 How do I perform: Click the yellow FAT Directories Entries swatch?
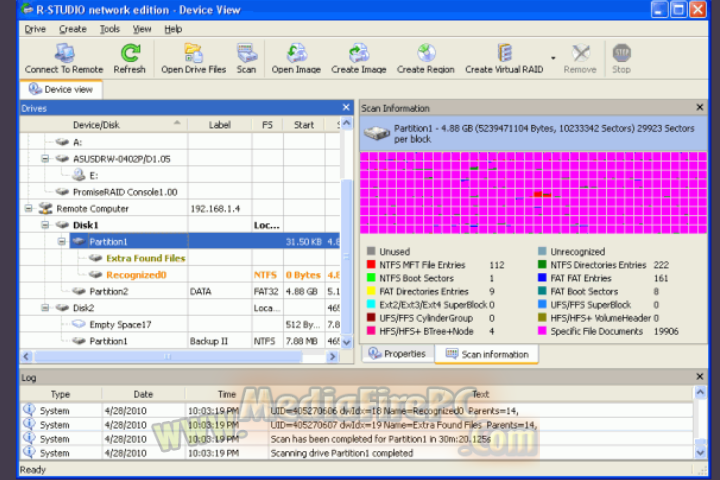click(371, 291)
